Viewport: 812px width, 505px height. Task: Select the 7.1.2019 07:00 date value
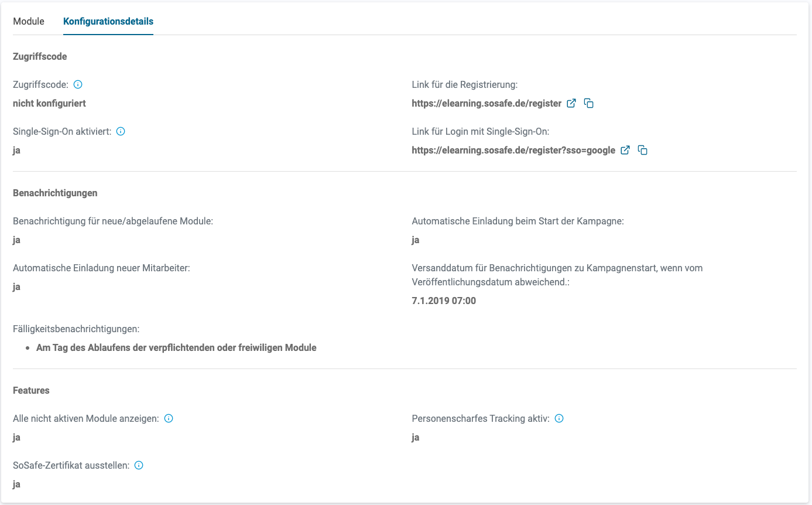click(x=444, y=301)
